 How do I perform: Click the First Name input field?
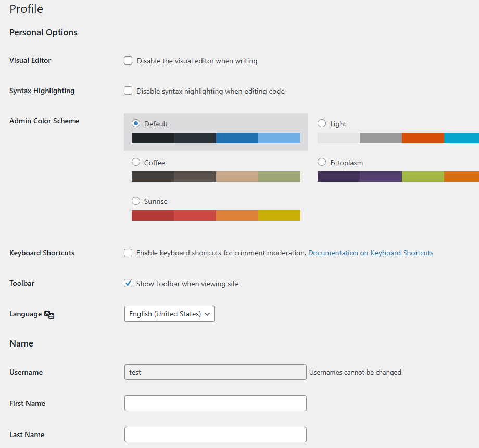[215, 403]
